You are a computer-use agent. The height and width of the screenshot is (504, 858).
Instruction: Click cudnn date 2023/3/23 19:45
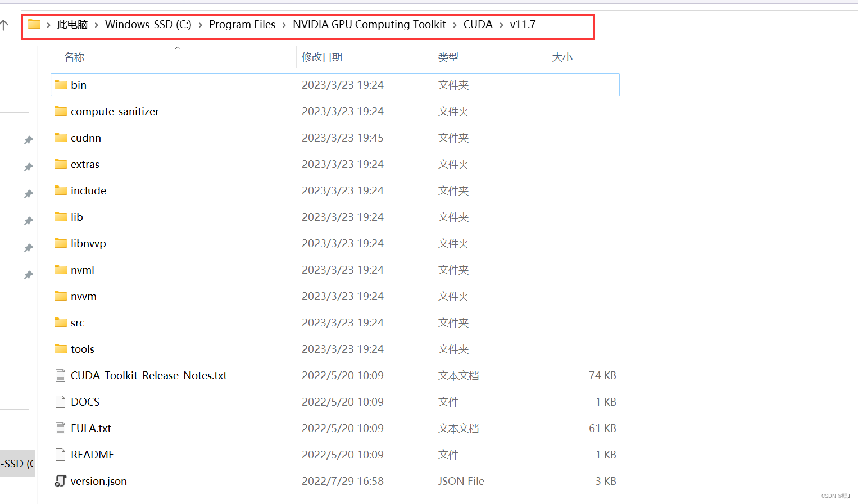(x=343, y=138)
